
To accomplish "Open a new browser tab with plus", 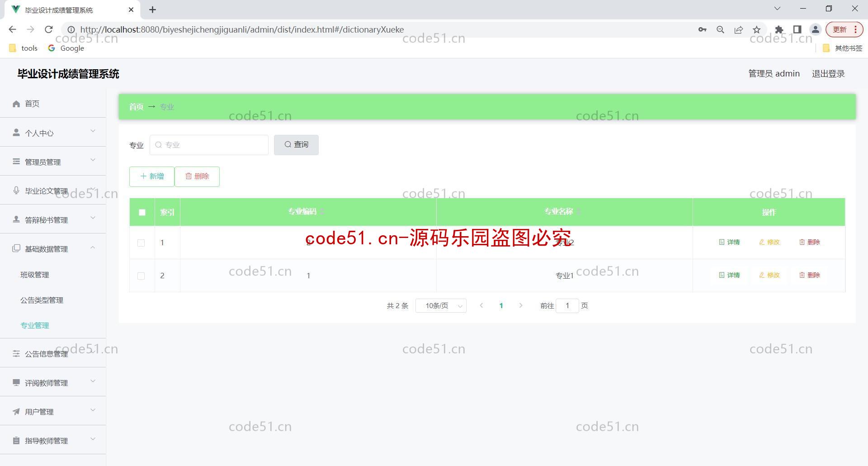I will pos(153,10).
